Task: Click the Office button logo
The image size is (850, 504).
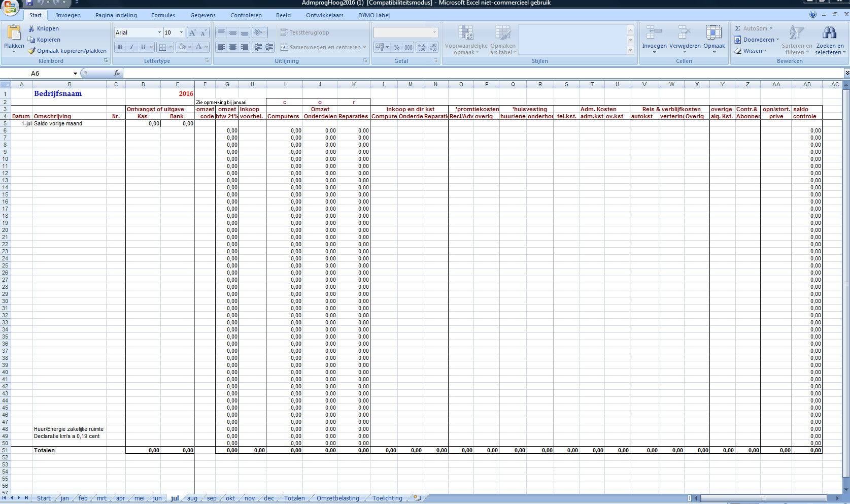Action: pyautogui.click(x=10, y=8)
